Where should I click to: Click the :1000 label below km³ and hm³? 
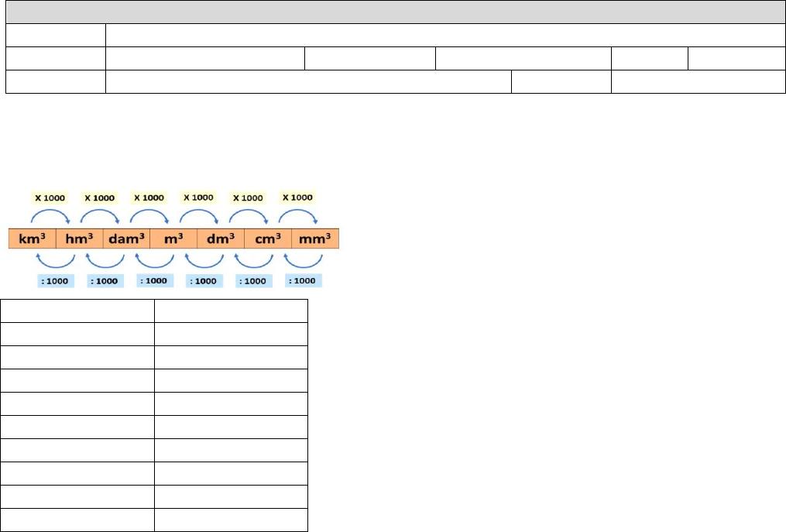(54, 280)
